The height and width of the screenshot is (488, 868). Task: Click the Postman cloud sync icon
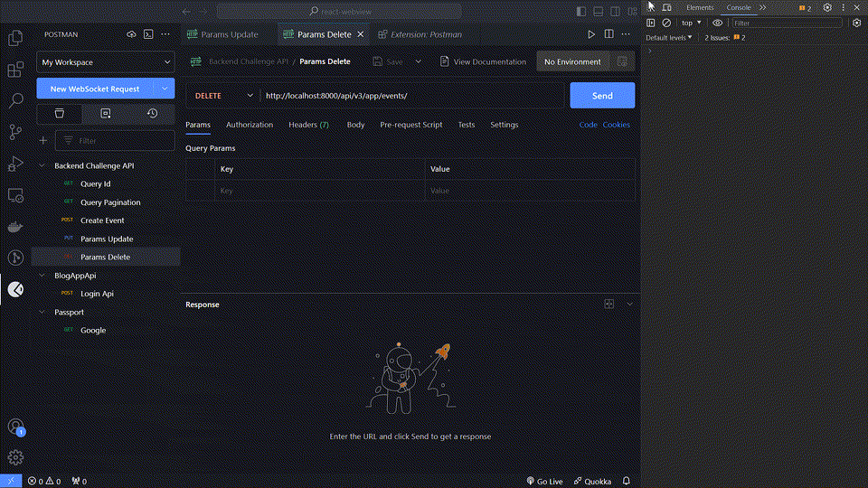[x=131, y=34]
